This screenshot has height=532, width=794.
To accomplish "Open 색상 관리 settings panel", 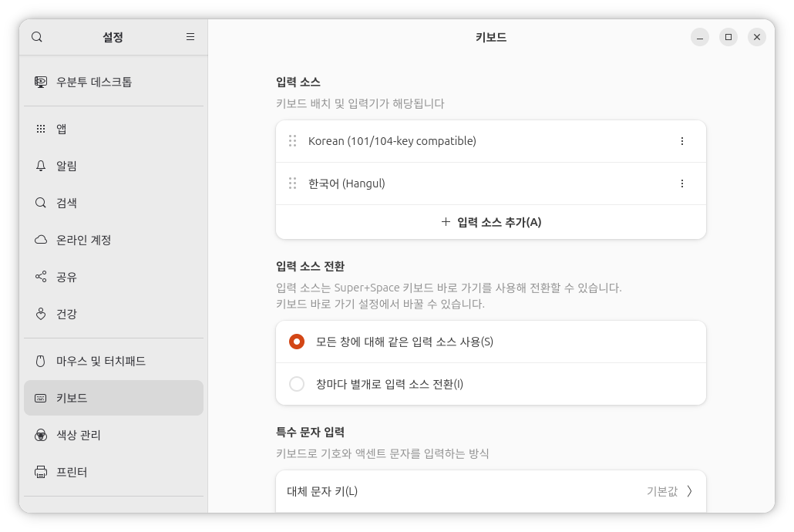I will coord(78,435).
